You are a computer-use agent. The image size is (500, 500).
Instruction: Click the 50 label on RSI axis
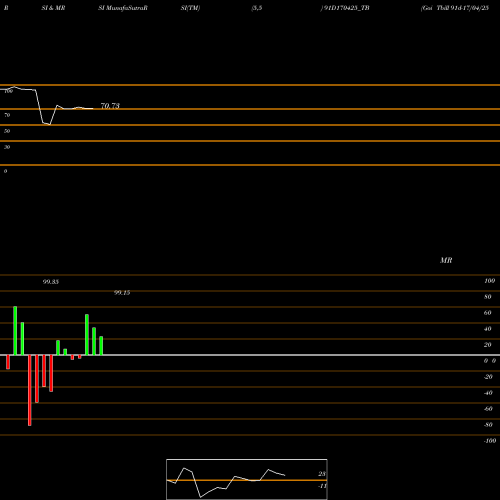(x=7, y=131)
